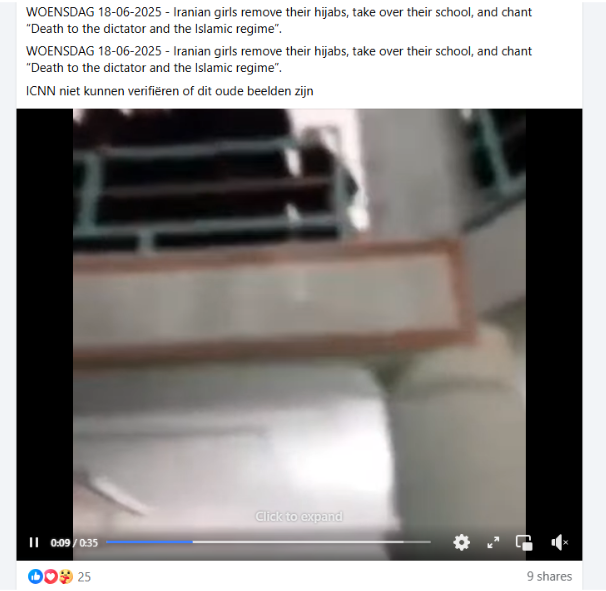This screenshot has height=591, width=606.
Task: Expand the video to fullscreen
Action: coord(493,543)
